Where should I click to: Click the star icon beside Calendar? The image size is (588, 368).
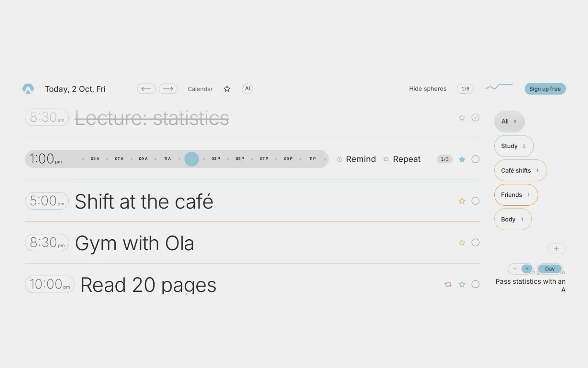coord(227,89)
